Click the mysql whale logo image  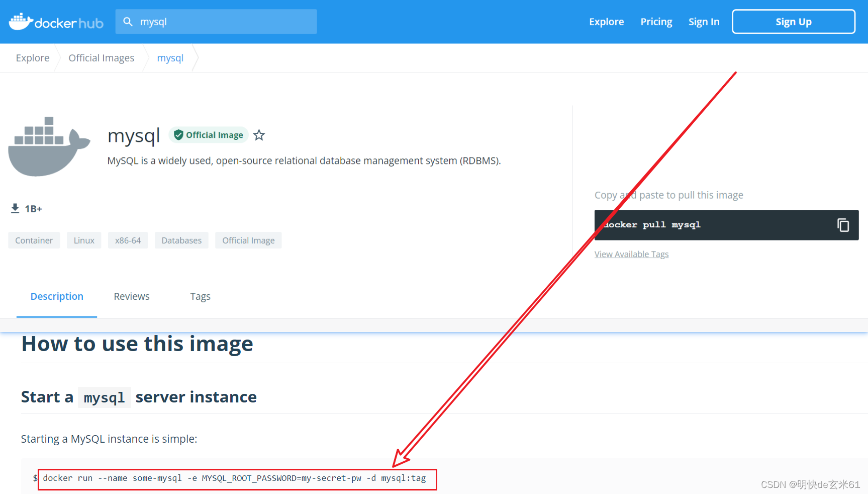coord(49,146)
